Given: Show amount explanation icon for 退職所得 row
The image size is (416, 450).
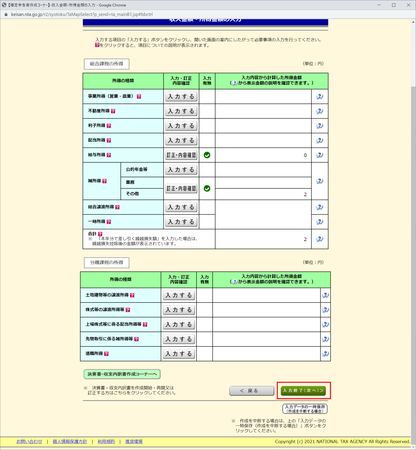Looking at the screenshot, I should click(326, 354).
